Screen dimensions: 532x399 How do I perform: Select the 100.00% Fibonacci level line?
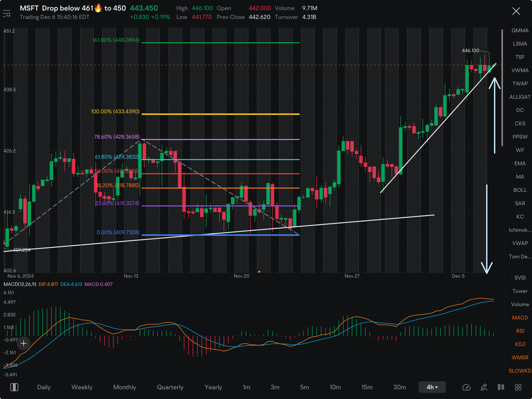pyautogui.click(x=220, y=114)
